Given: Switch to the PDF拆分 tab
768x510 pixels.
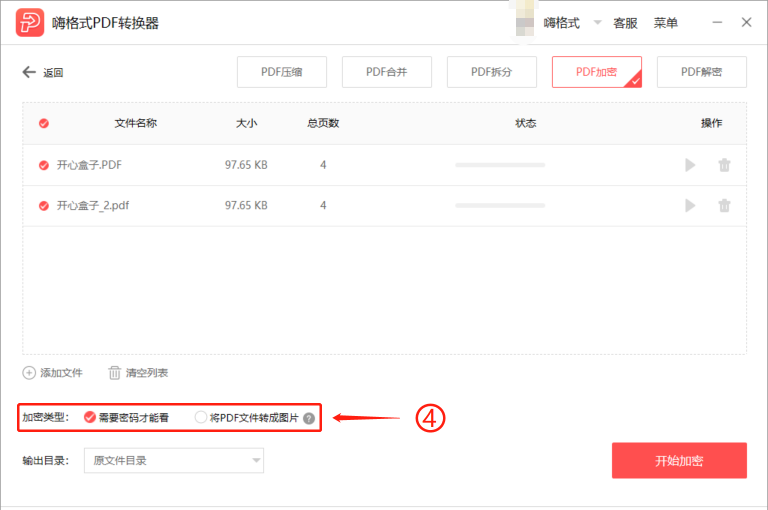Looking at the screenshot, I should pos(492,72).
